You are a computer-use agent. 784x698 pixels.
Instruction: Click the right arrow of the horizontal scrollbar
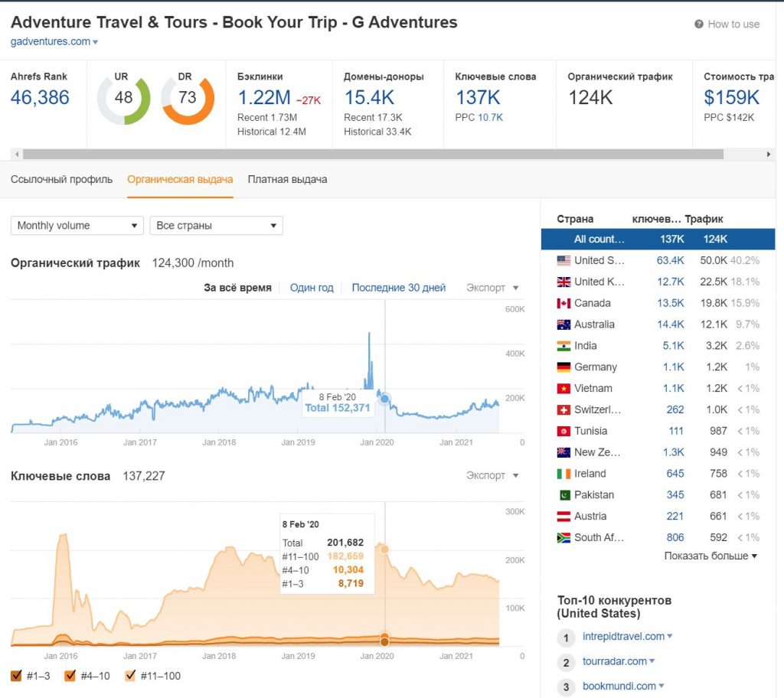click(x=769, y=154)
